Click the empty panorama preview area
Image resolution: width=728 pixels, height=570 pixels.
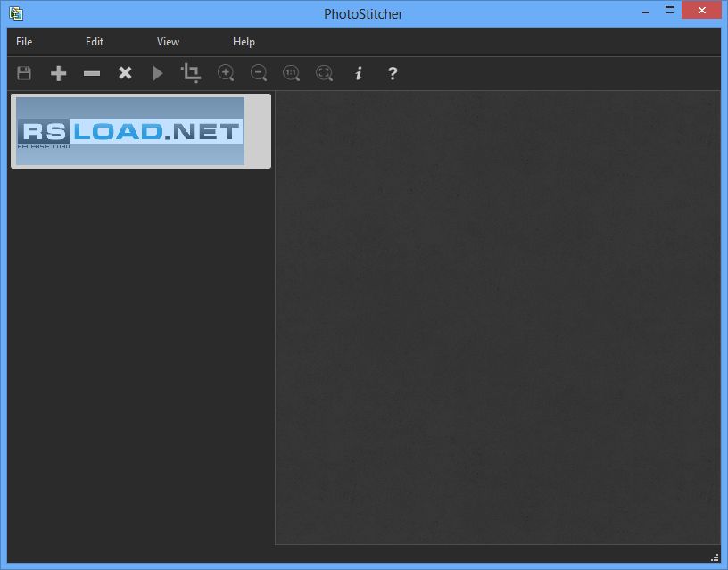pyautogui.click(x=497, y=317)
